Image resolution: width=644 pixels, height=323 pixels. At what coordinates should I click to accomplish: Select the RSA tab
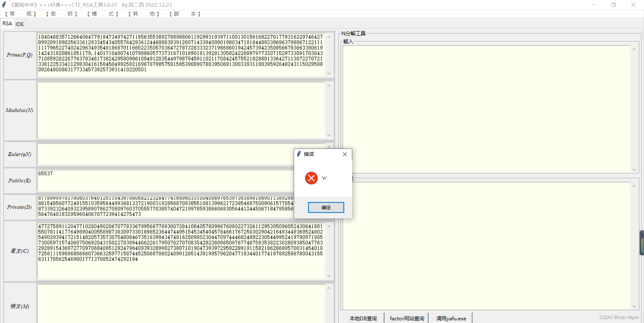point(7,23)
